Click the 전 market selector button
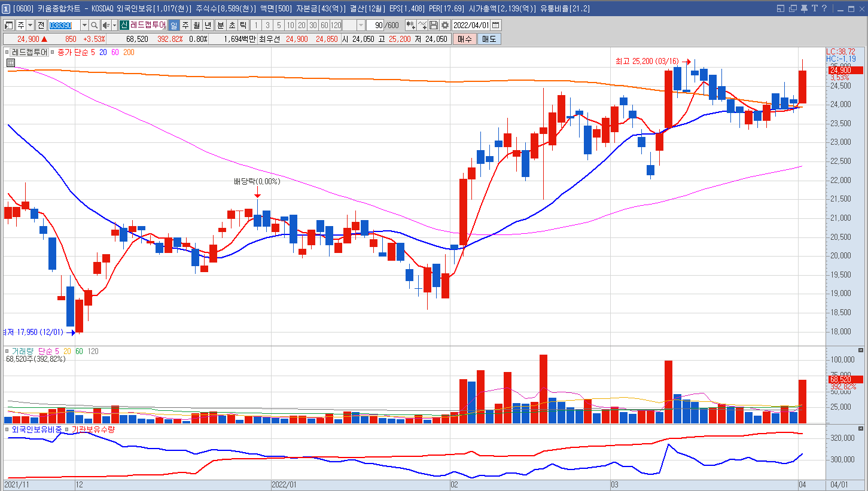 coord(41,25)
